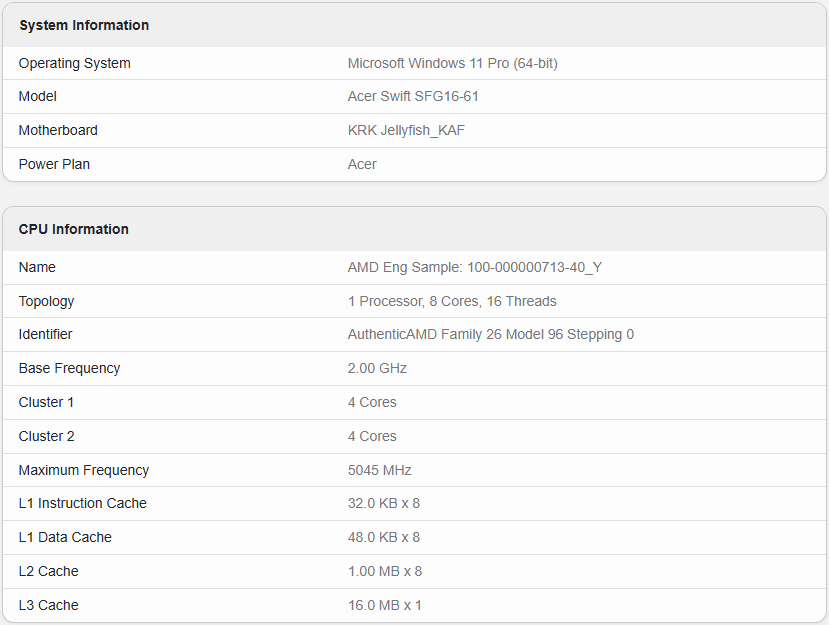Click the Acer Swift SFG16-61 model value
The height and width of the screenshot is (625, 829).
413,97
